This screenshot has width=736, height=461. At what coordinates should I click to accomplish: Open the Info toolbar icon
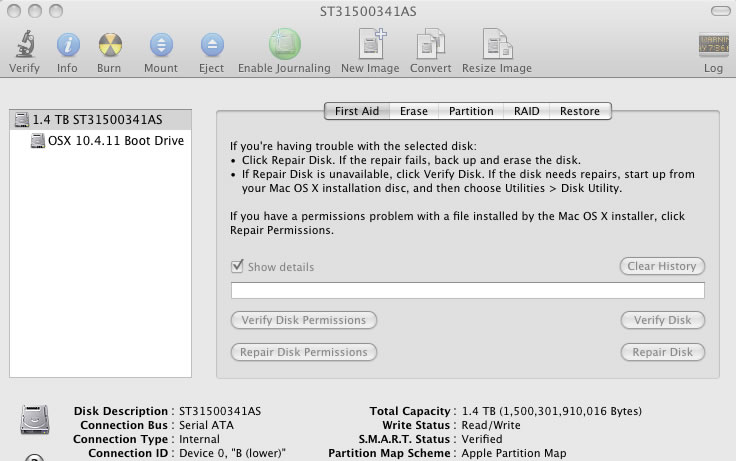(x=67, y=45)
